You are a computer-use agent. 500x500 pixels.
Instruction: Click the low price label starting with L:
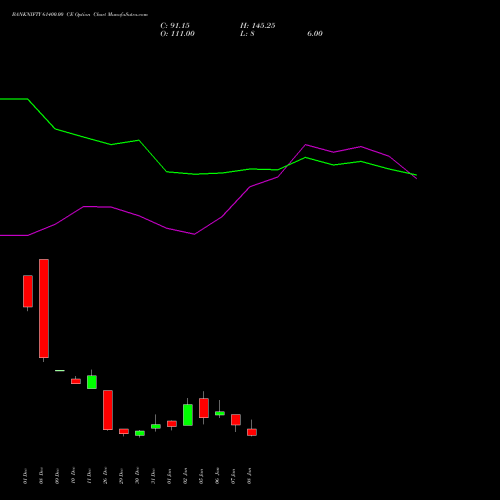(x=247, y=34)
